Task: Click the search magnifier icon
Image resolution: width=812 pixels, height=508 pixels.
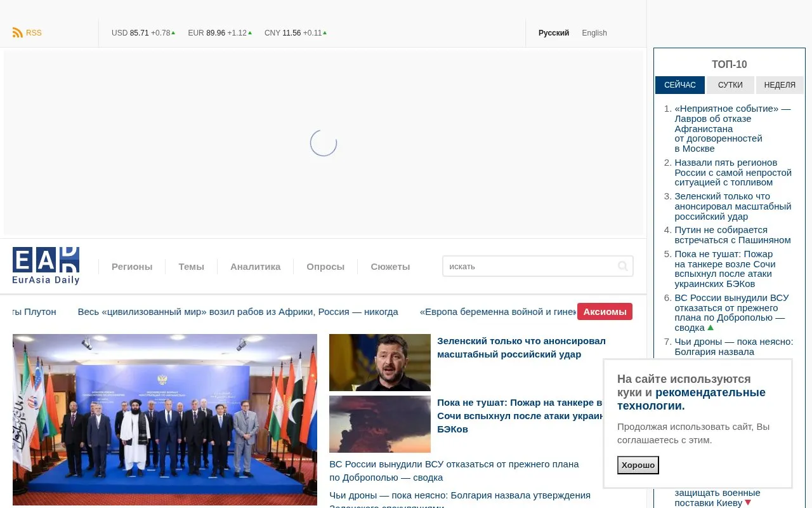Action: 623,266
